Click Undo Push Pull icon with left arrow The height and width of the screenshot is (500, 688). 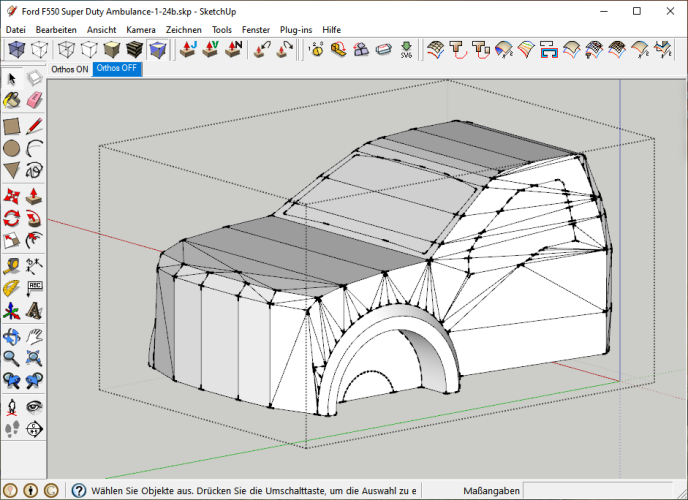click(262, 50)
